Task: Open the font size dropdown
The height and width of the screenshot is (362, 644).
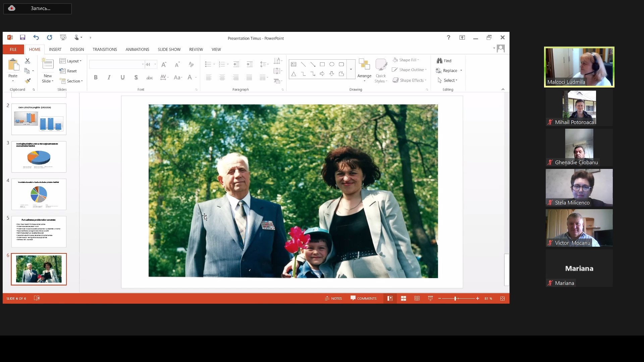Action: (x=155, y=64)
